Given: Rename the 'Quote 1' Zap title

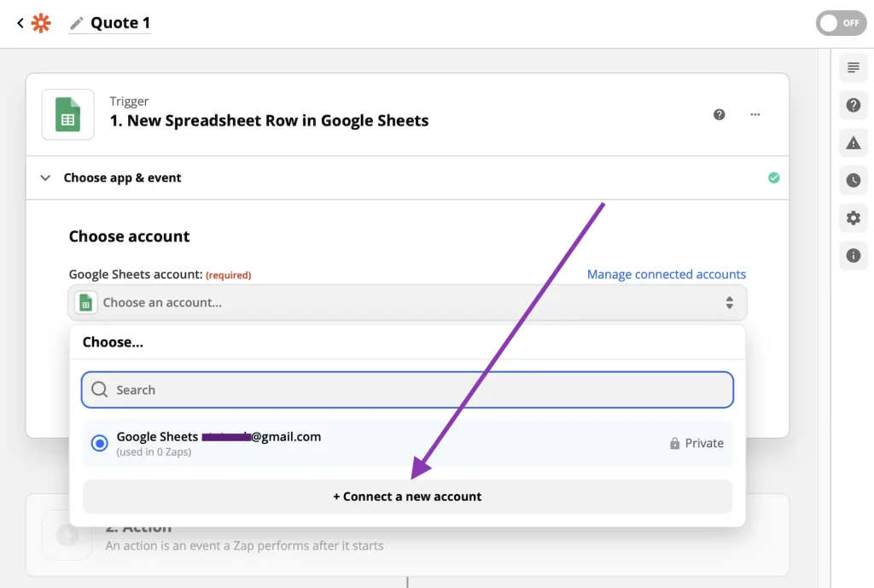Looking at the screenshot, I should click(120, 23).
